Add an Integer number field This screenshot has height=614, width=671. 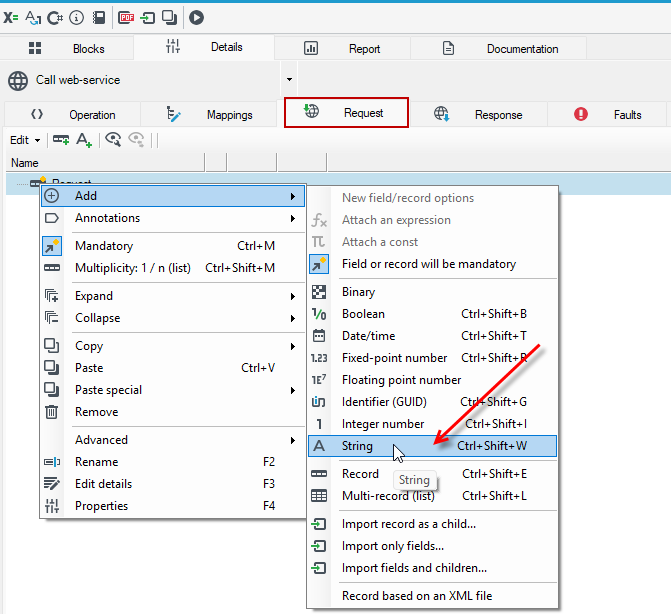point(432,424)
